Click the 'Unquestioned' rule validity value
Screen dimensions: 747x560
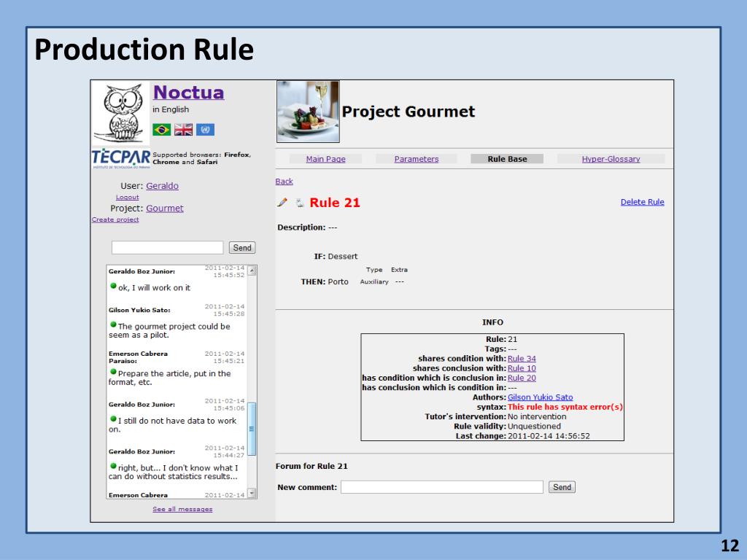point(534,426)
